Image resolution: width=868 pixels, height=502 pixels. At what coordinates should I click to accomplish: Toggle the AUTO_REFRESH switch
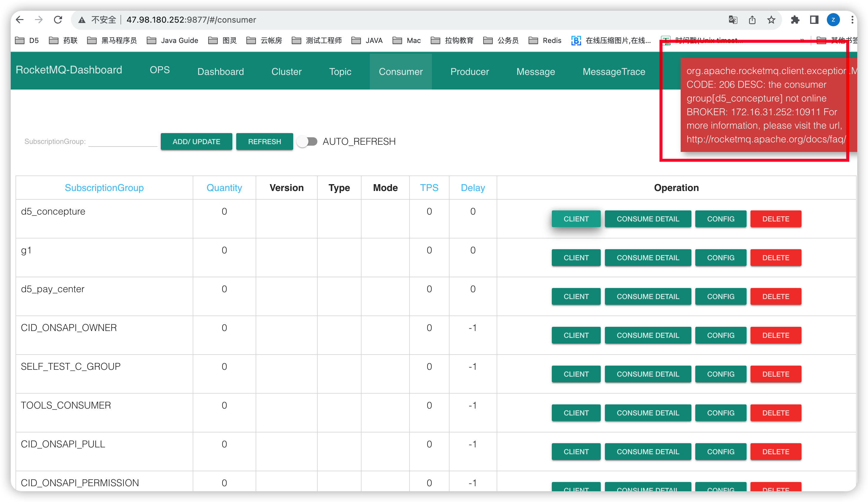[x=307, y=141]
